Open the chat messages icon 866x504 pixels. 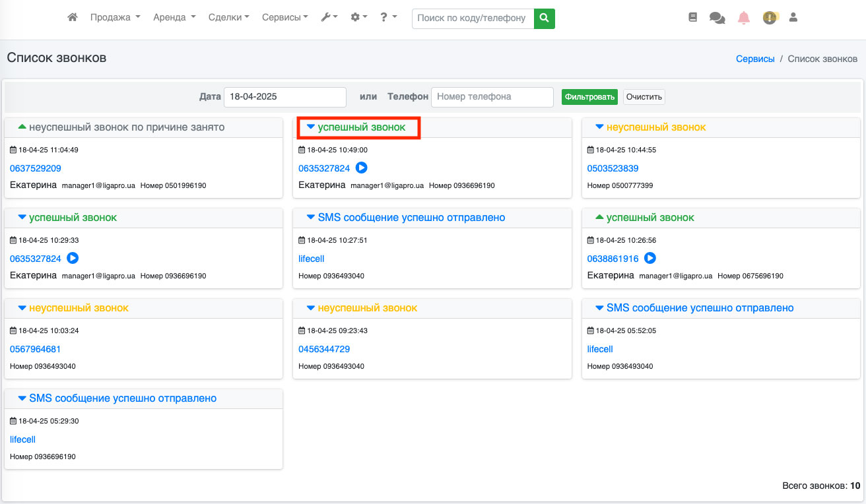point(717,18)
